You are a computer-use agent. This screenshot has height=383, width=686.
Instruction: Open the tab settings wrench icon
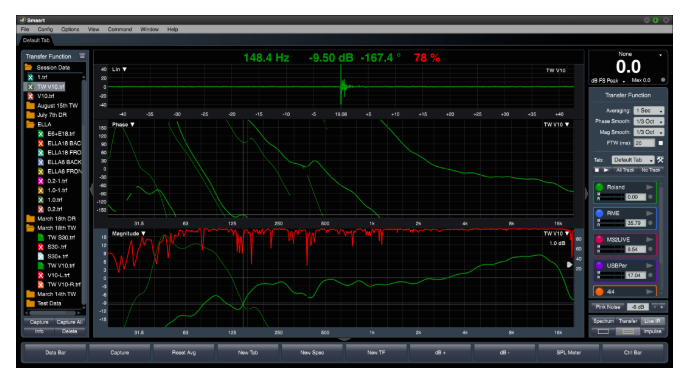pos(660,160)
